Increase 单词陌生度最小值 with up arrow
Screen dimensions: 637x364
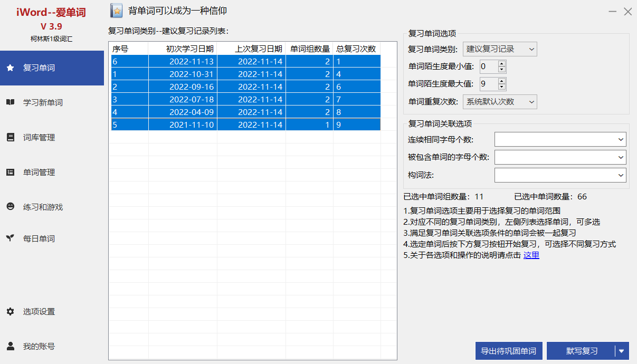[501, 63]
